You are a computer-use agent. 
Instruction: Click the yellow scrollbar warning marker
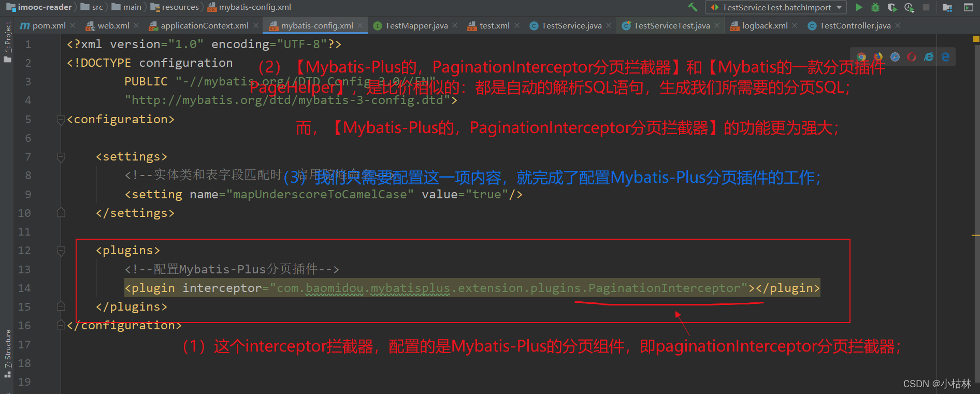tap(976, 236)
